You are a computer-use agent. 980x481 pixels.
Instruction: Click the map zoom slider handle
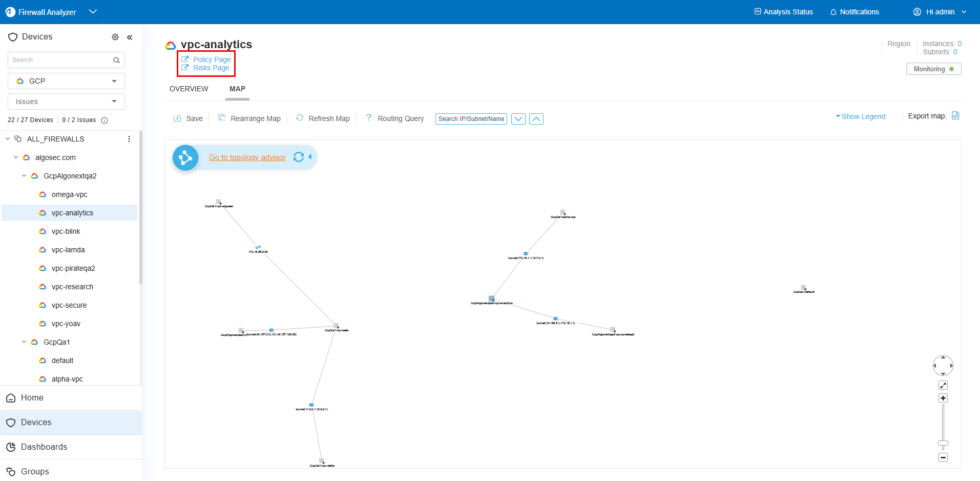[x=943, y=443]
